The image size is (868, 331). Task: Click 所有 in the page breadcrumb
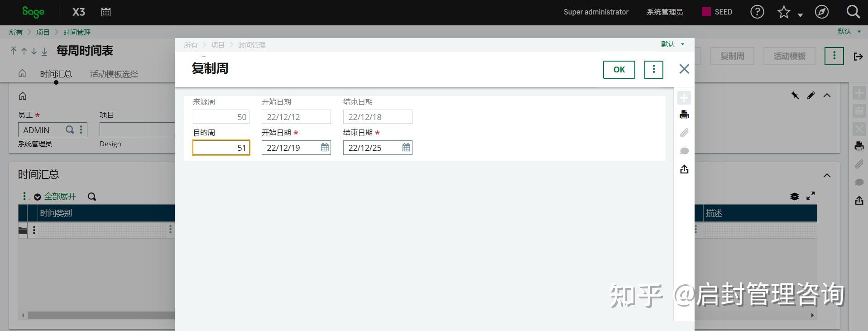tap(15, 32)
